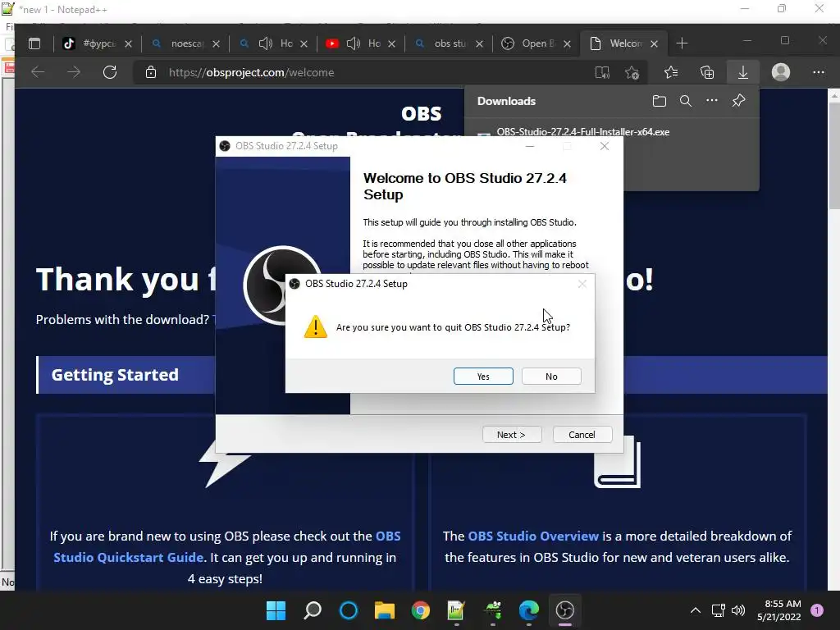
Task: Click the obsproject.com address bar
Action: click(364, 72)
